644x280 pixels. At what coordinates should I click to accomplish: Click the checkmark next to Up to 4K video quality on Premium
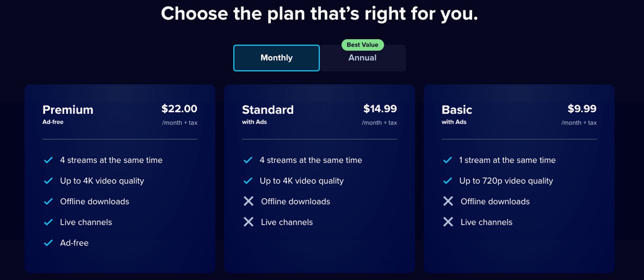pos(48,181)
